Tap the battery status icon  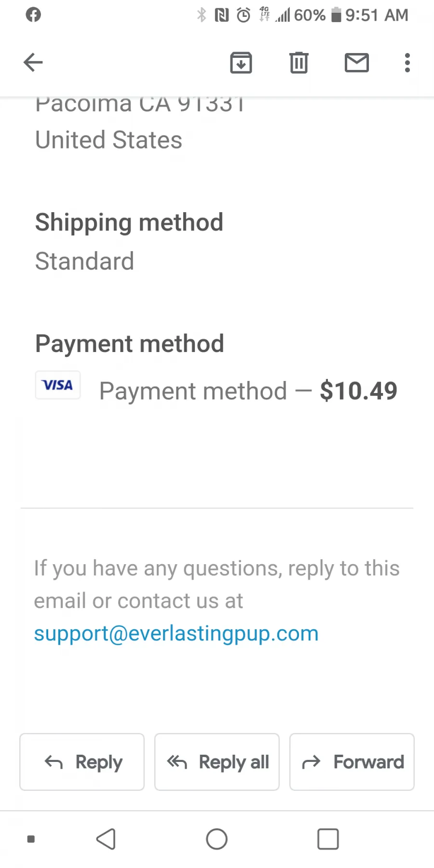pyautogui.click(x=336, y=15)
